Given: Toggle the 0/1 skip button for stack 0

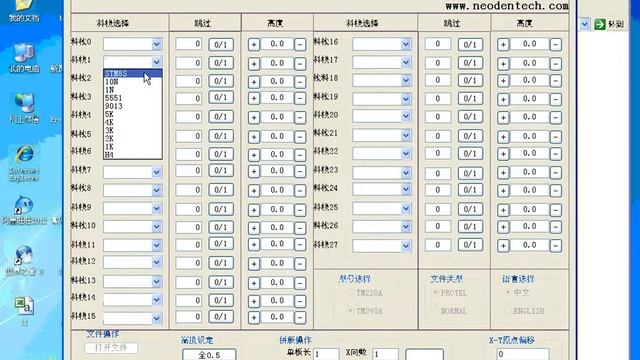Looking at the screenshot, I should pyautogui.click(x=221, y=44).
